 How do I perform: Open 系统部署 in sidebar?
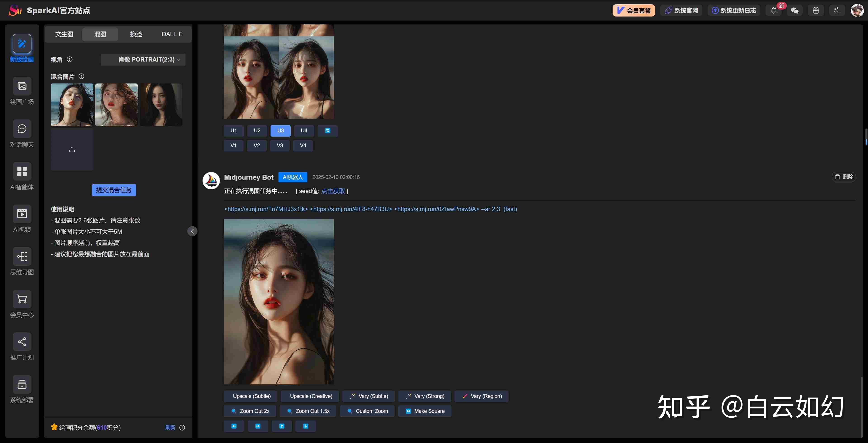tap(22, 384)
